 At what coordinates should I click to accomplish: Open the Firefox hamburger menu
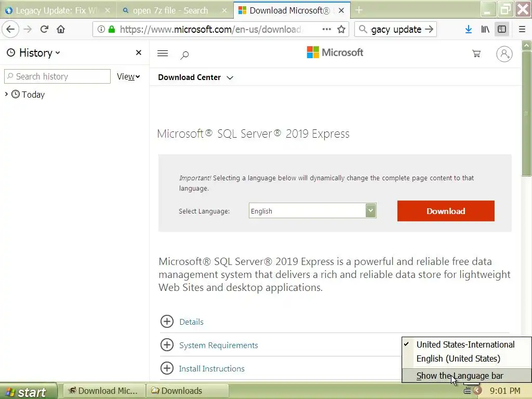coord(522,29)
